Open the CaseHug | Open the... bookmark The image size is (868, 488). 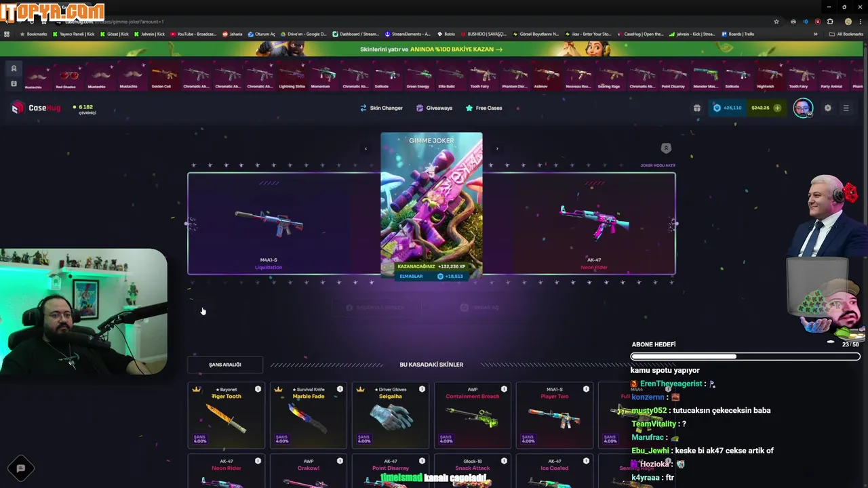(x=640, y=34)
